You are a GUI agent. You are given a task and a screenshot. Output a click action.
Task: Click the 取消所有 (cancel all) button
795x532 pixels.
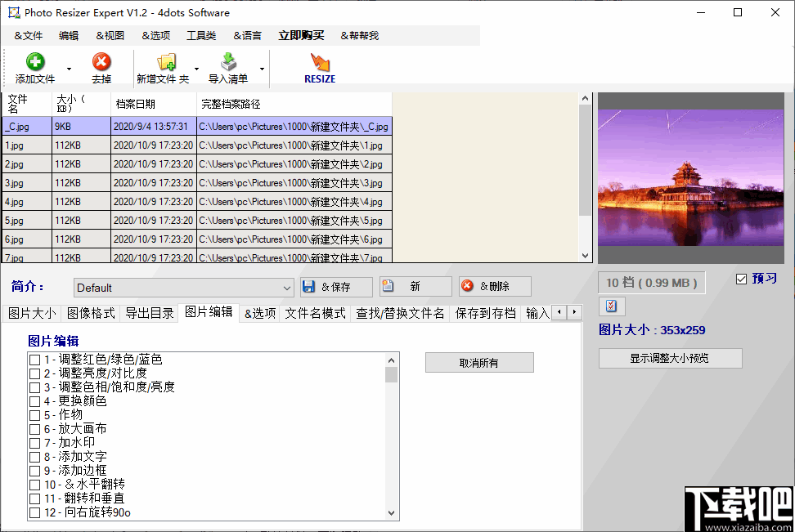478,362
